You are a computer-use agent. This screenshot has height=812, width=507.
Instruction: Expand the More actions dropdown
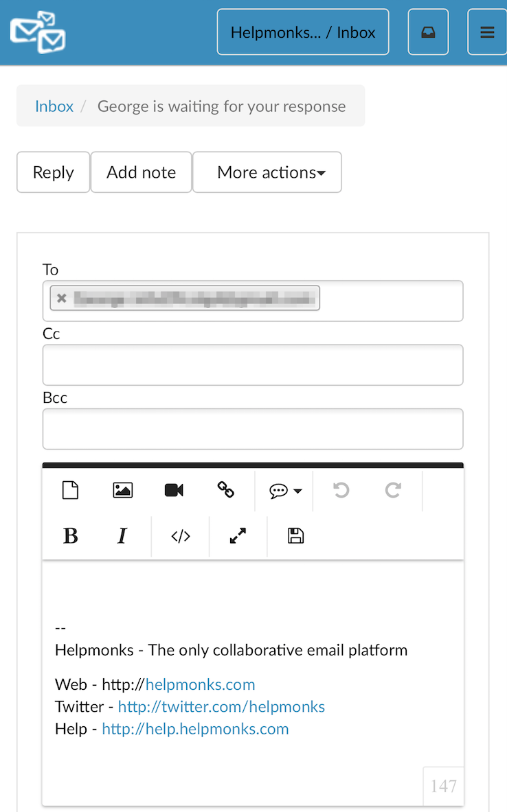[267, 172]
